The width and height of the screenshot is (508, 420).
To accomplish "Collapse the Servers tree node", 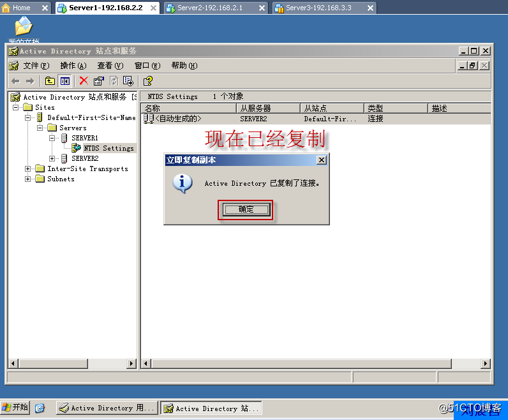I will 40,128.
